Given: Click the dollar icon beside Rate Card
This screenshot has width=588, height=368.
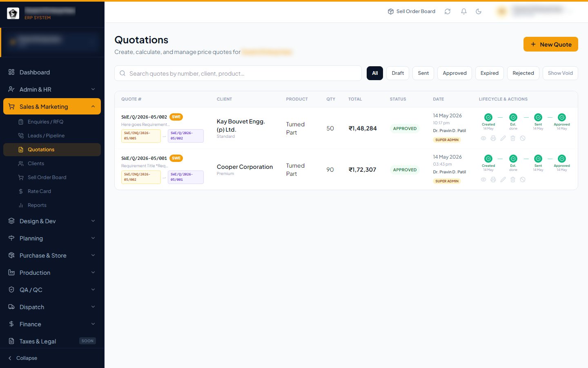Looking at the screenshot, I should 21,191.
